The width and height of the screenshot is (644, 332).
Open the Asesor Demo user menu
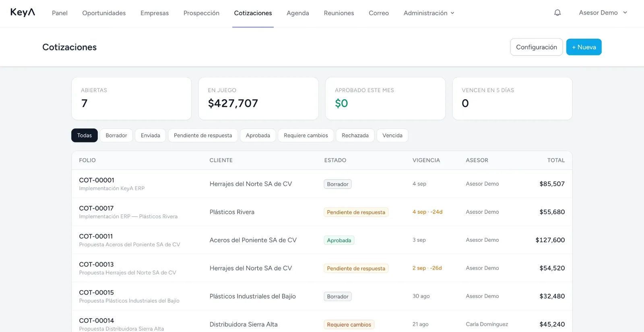coord(603,13)
